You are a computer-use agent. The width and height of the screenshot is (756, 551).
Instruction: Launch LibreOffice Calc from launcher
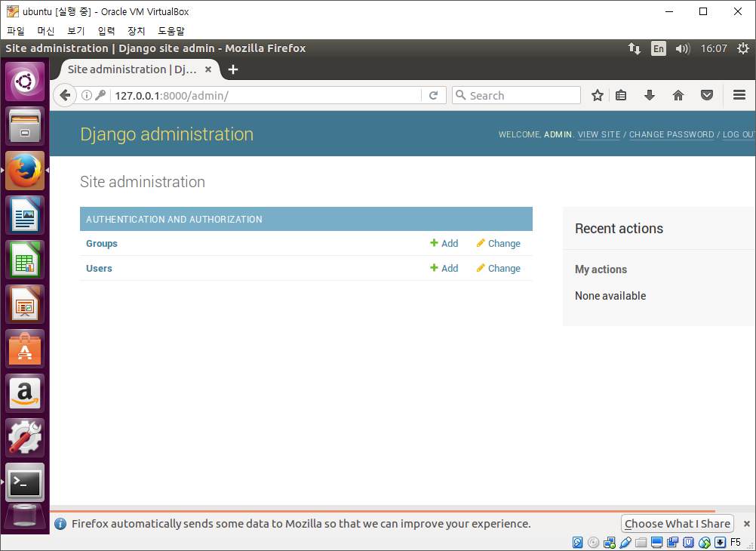pos(25,260)
